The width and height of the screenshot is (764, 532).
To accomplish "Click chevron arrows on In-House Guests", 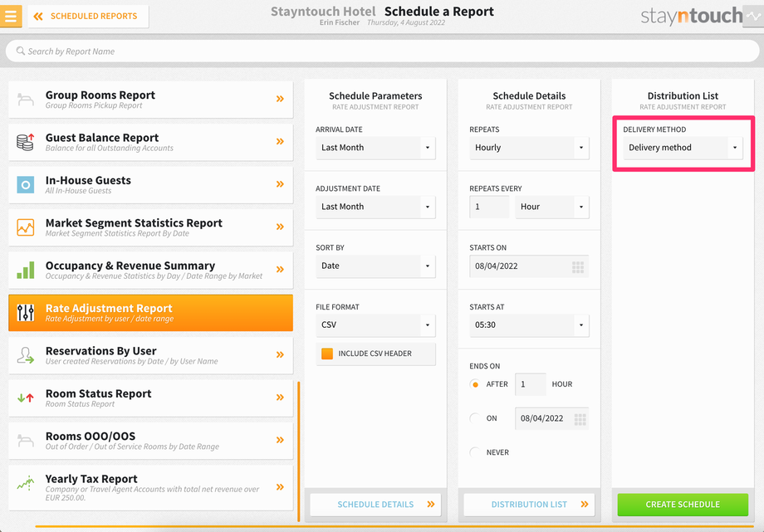I will point(280,184).
